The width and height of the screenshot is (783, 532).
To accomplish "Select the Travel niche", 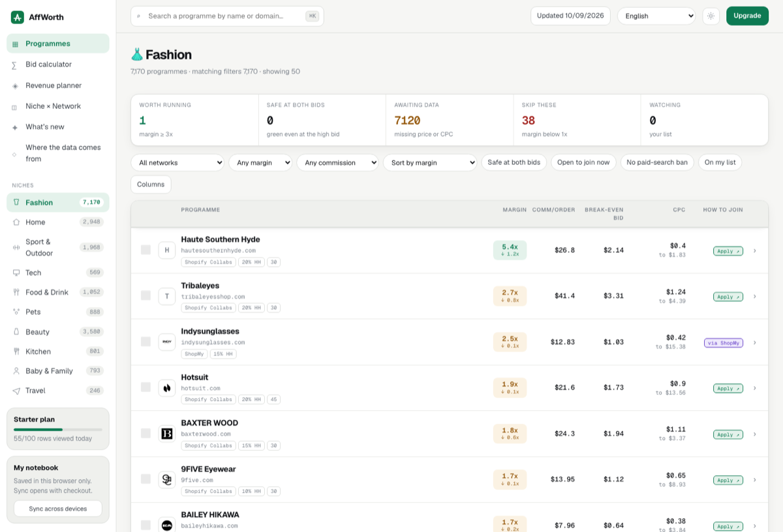I will click(x=58, y=391).
